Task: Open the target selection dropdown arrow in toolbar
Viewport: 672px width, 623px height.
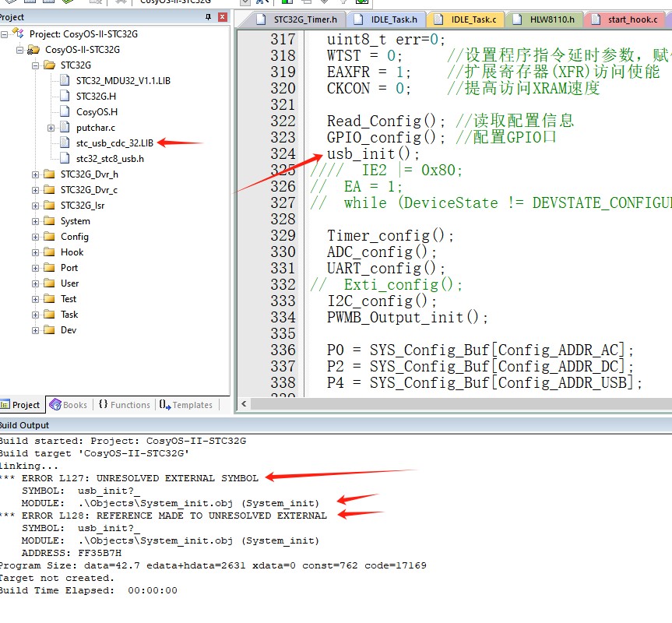Action: click(245, 2)
